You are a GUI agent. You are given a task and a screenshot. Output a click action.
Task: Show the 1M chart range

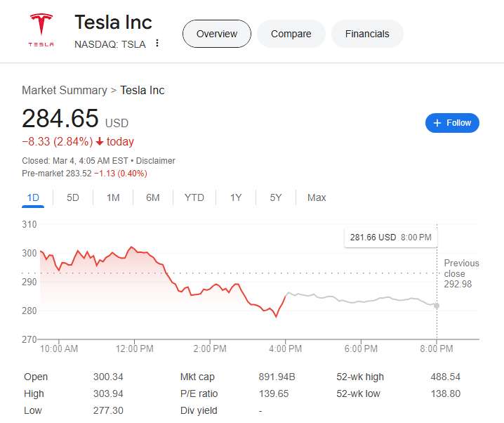point(113,197)
